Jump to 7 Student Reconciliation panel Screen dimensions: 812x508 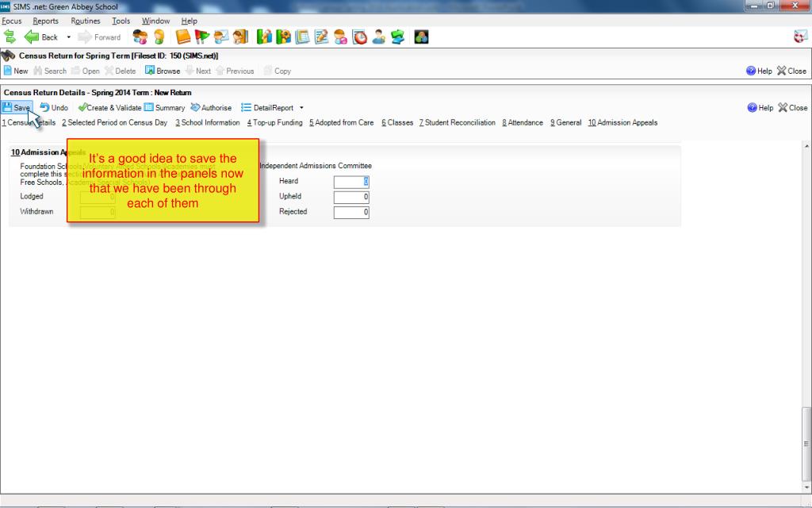[458, 123]
